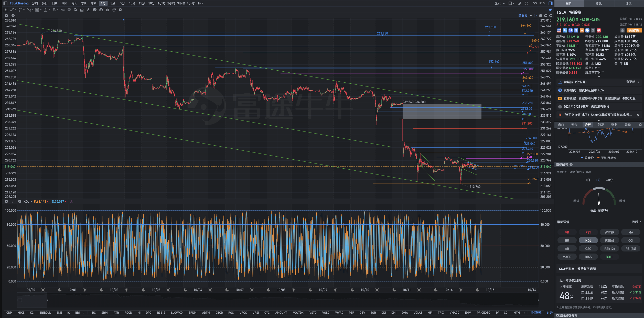Dismiss the SpaceX news banner
Screen dimensions: 644x318
[638, 115]
